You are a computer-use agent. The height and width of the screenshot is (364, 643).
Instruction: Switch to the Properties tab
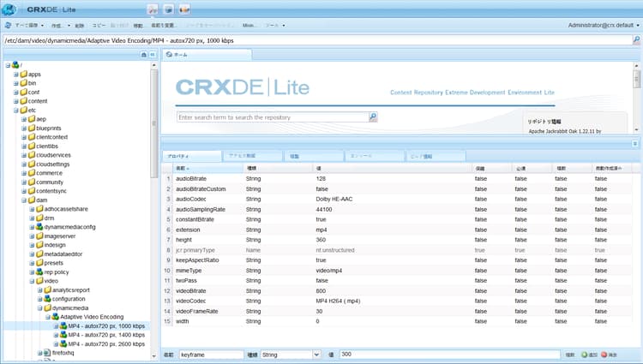192,156
